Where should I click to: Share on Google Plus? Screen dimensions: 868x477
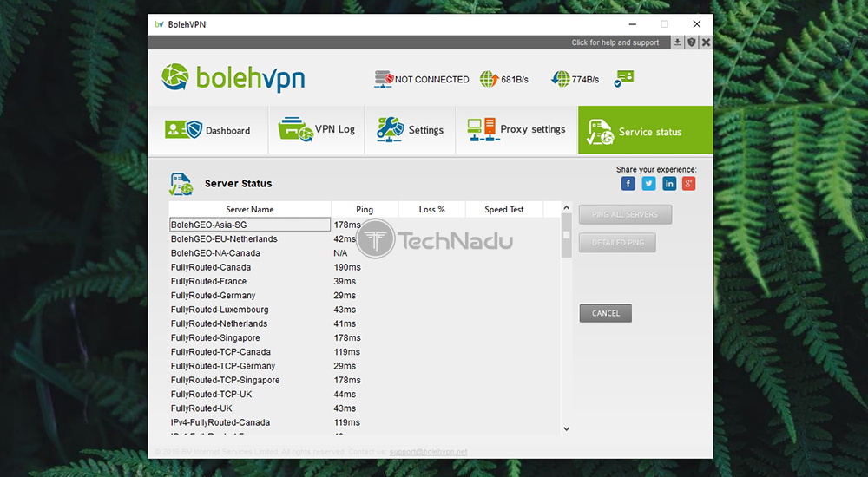pyautogui.click(x=688, y=184)
